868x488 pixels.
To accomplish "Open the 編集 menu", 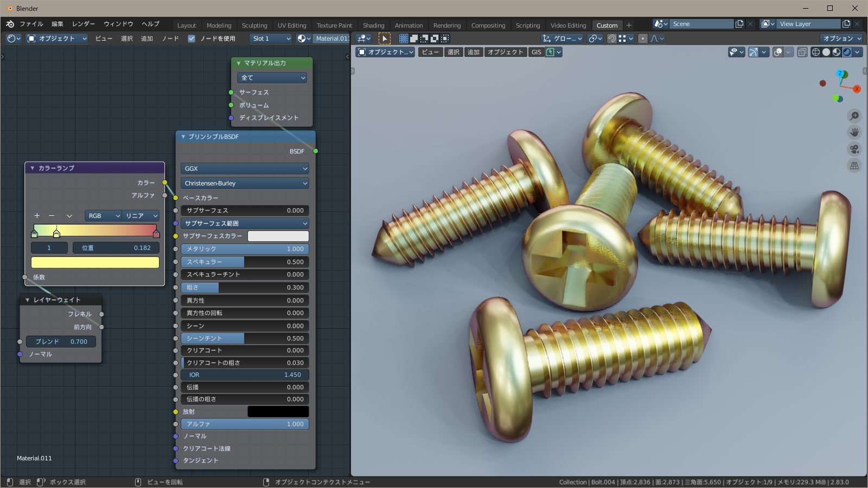I will point(58,24).
